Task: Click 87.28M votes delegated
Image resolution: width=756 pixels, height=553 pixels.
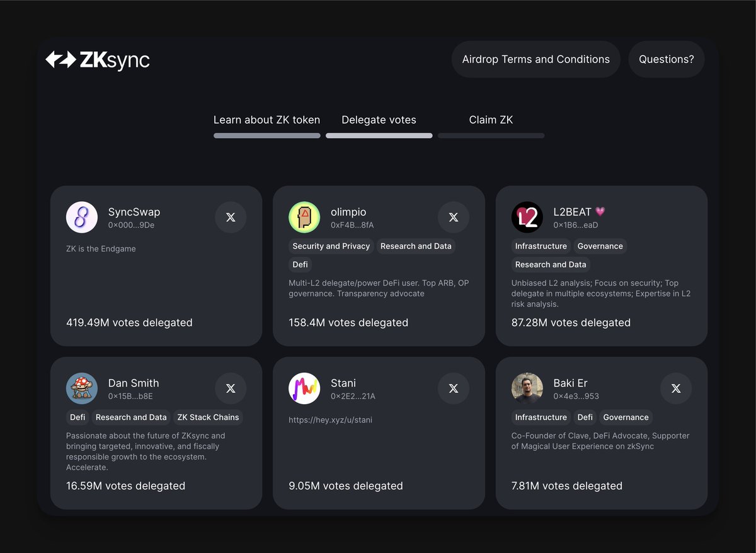Action: coord(571,322)
